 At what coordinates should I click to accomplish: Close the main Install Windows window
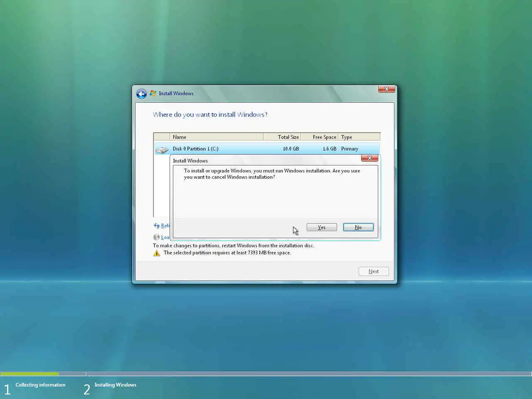tap(387, 89)
